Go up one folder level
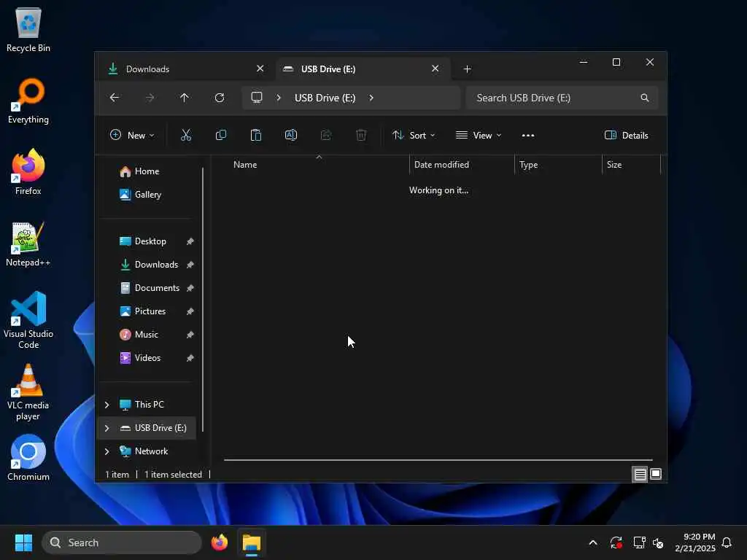The height and width of the screenshot is (560, 747). point(185,98)
